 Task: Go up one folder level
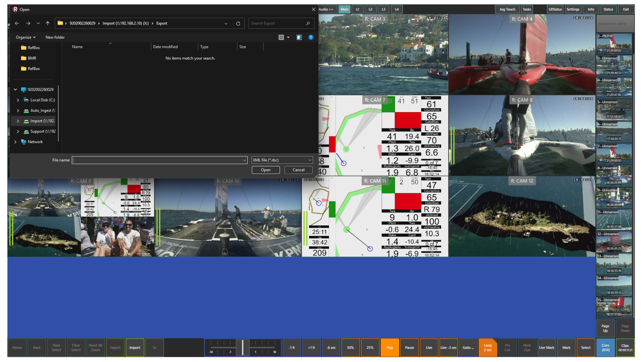click(x=47, y=23)
